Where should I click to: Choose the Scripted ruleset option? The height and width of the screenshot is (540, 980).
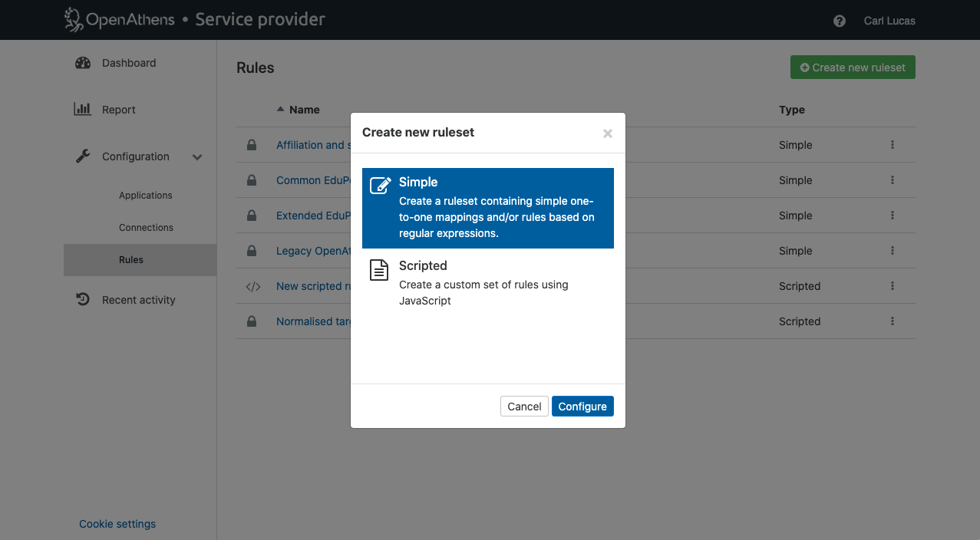pyautogui.click(x=487, y=283)
